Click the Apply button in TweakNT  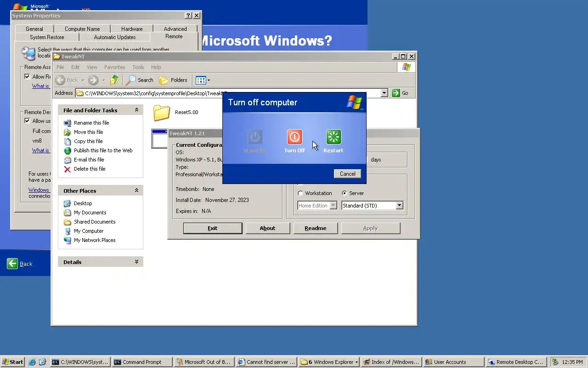coord(370,228)
